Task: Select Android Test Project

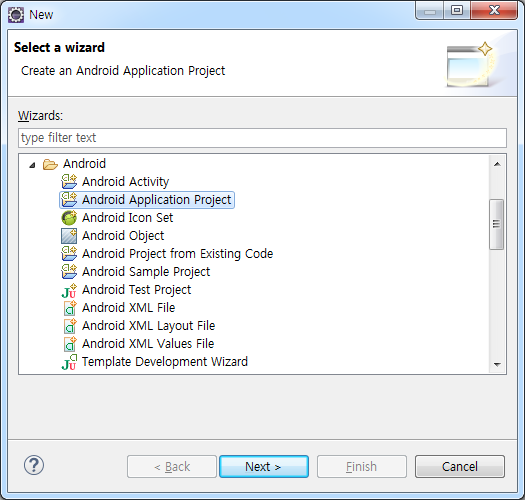Action: pos(137,290)
